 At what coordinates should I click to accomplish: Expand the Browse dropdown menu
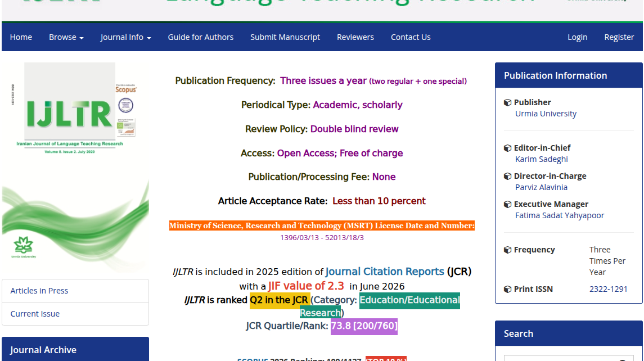pos(66,37)
